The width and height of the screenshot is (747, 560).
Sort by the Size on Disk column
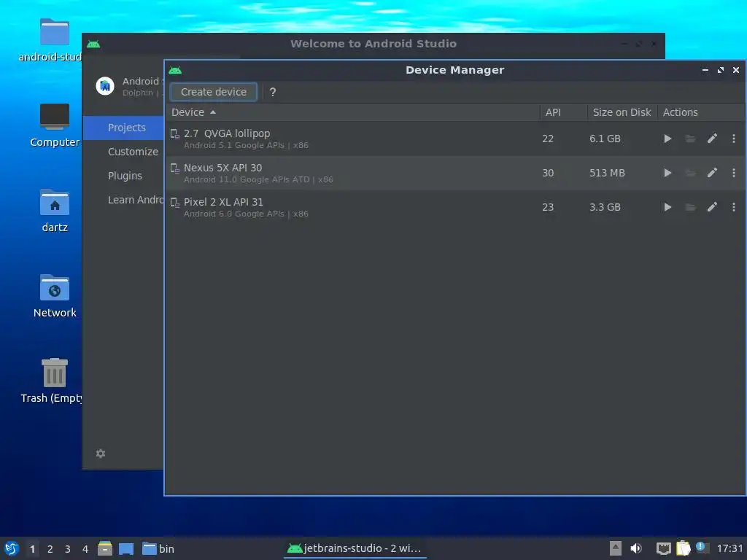(622, 112)
